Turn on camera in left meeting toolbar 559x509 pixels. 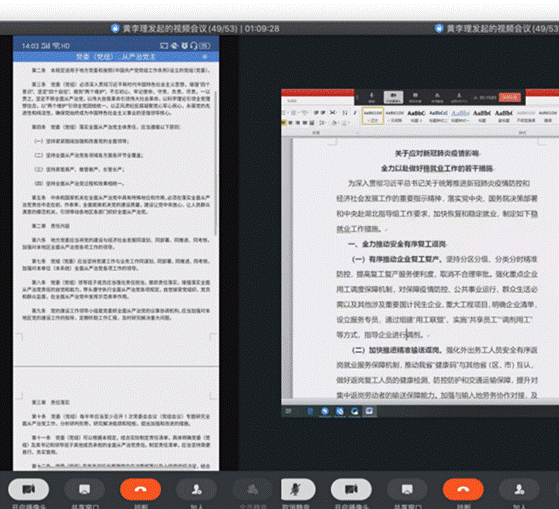pyautogui.click(x=29, y=489)
